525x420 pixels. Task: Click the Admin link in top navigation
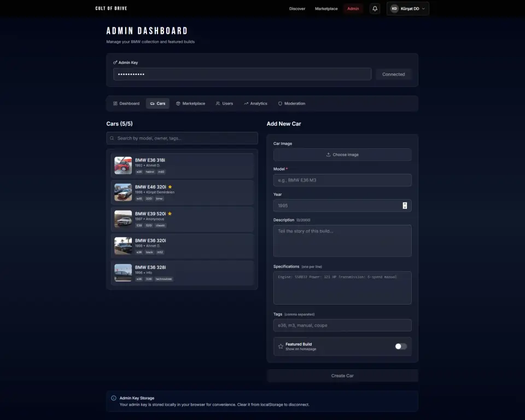(x=353, y=9)
